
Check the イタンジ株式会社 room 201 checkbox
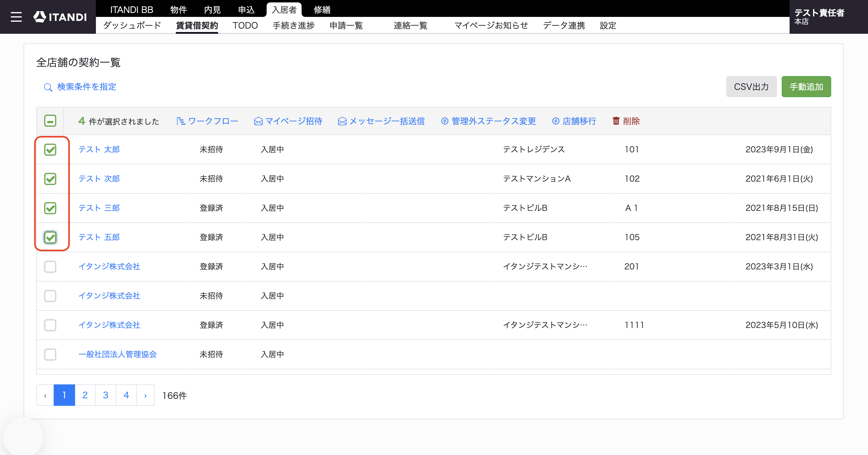[50, 267]
